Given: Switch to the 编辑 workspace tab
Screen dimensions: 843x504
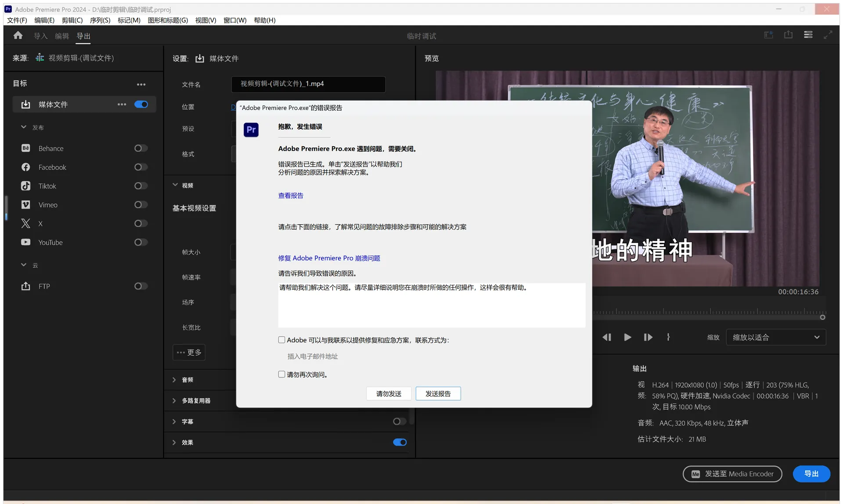Looking at the screenshot, I should coord(62,36).
